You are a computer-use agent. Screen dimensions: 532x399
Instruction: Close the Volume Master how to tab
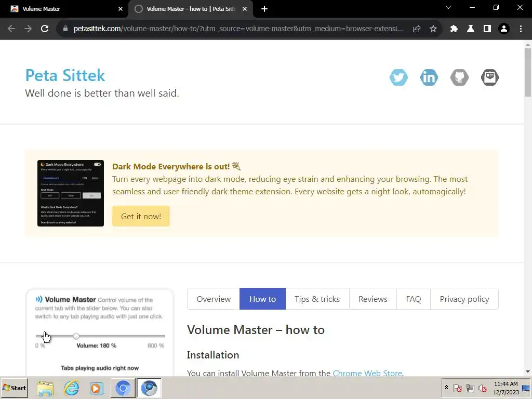[245, 9]
